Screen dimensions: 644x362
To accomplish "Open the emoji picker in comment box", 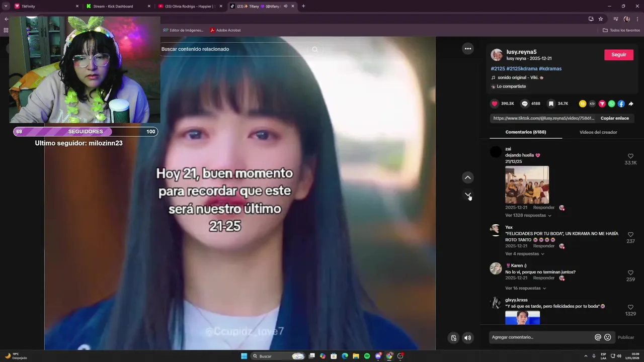I will (607, 337).
